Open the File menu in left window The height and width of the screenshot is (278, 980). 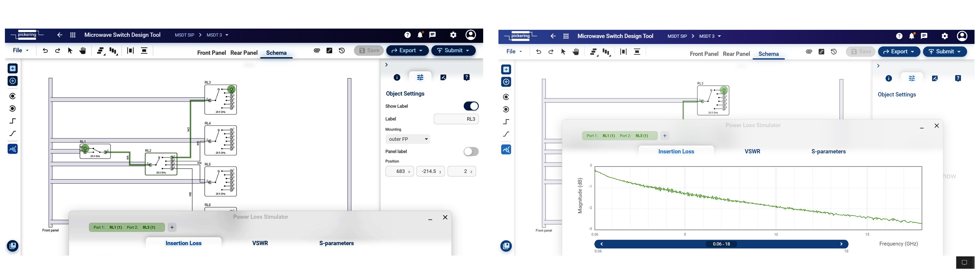click(20, 51)
